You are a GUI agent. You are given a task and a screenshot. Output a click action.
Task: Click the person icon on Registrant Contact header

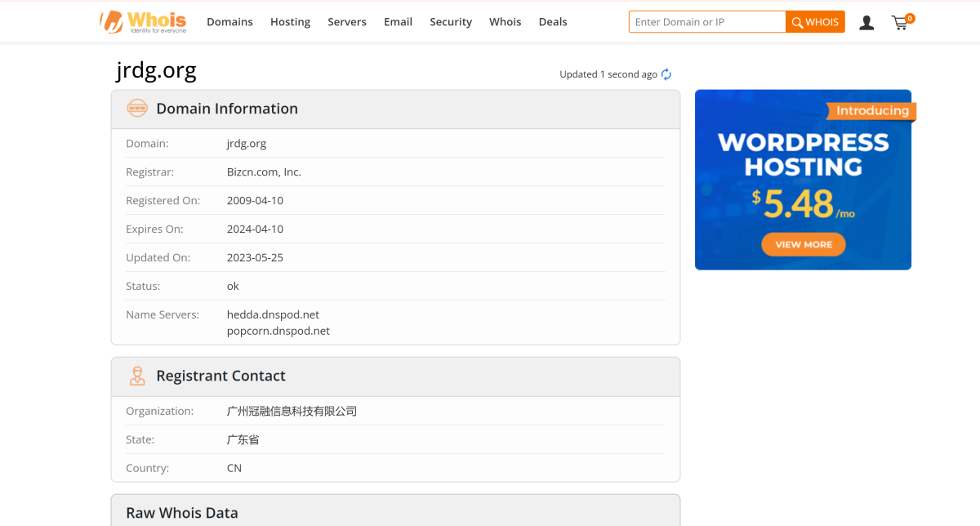137,376
